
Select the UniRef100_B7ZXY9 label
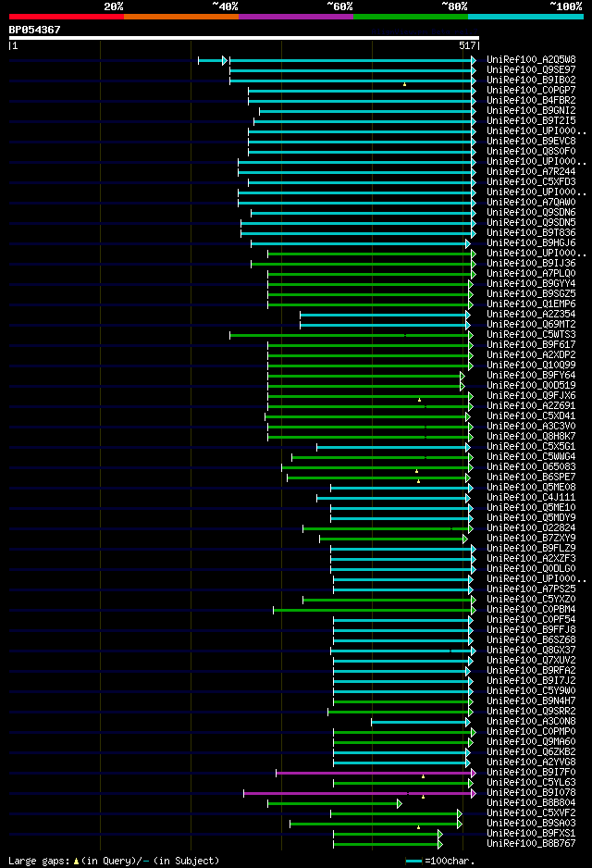tap(531, 538)
